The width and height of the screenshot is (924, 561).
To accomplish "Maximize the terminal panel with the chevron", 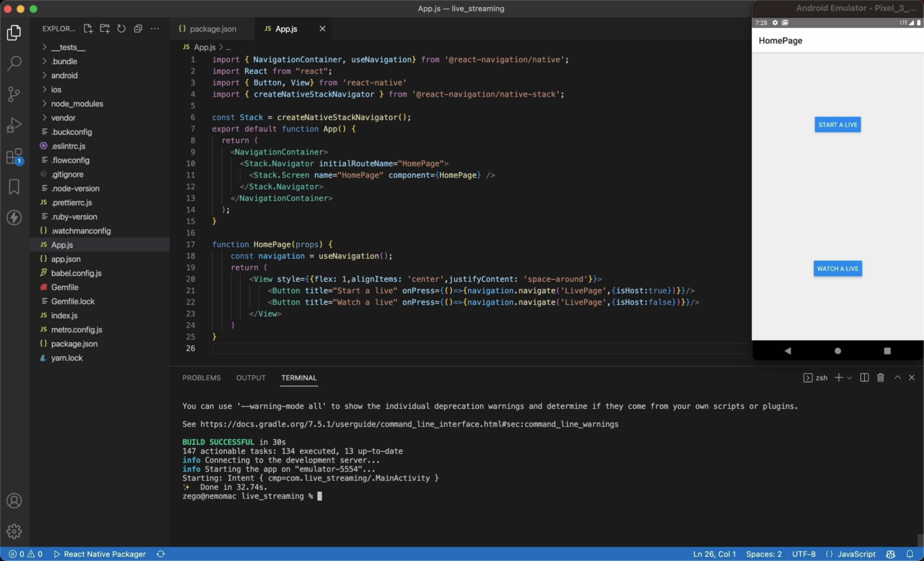I will tap(897, 378).
